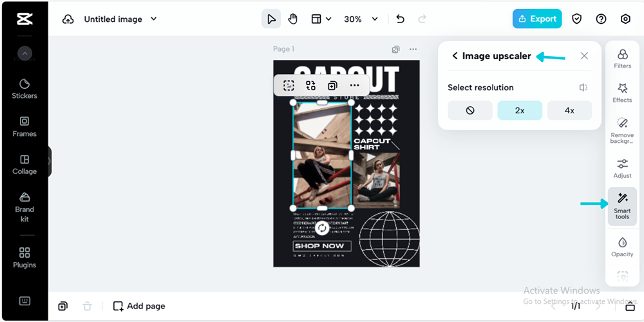Click the replace image icon in floating toolbar
The height and width of the screenshot is (322, 644).
[310, 86]
